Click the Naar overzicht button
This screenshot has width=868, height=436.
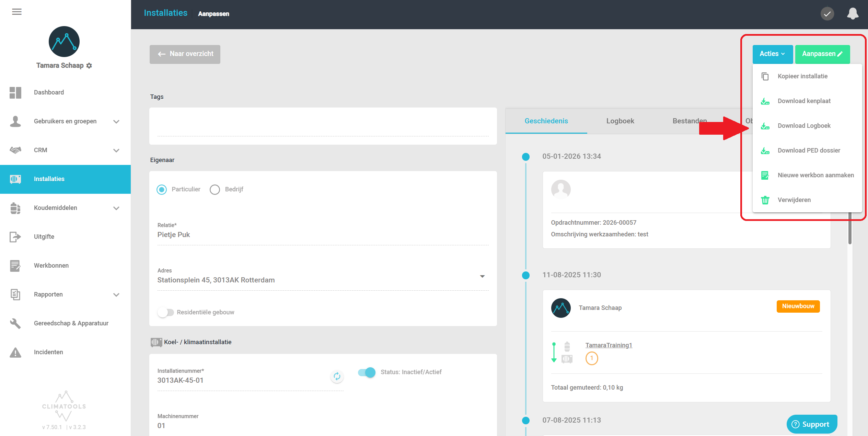185,54
